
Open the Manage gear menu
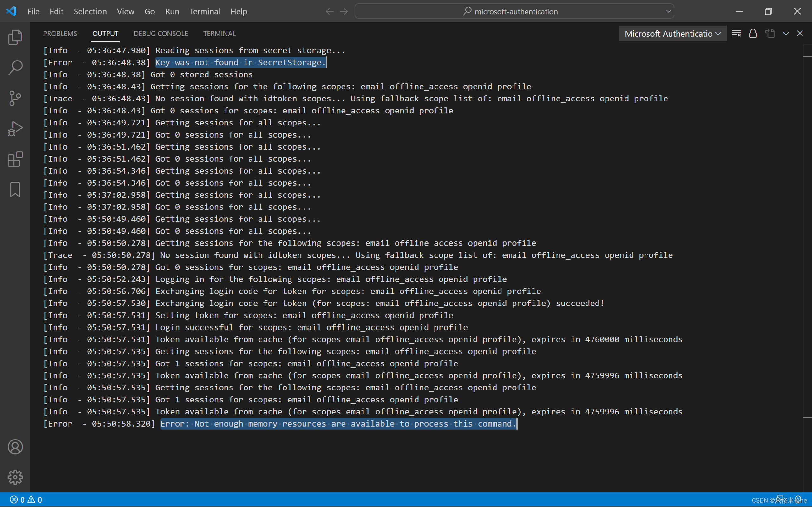(15, 477)
